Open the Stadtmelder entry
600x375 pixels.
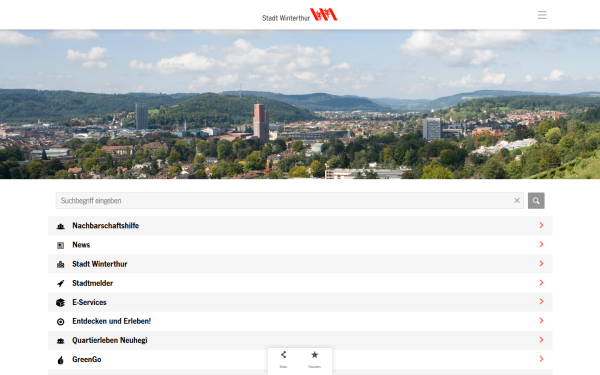(x=300, y=283)
